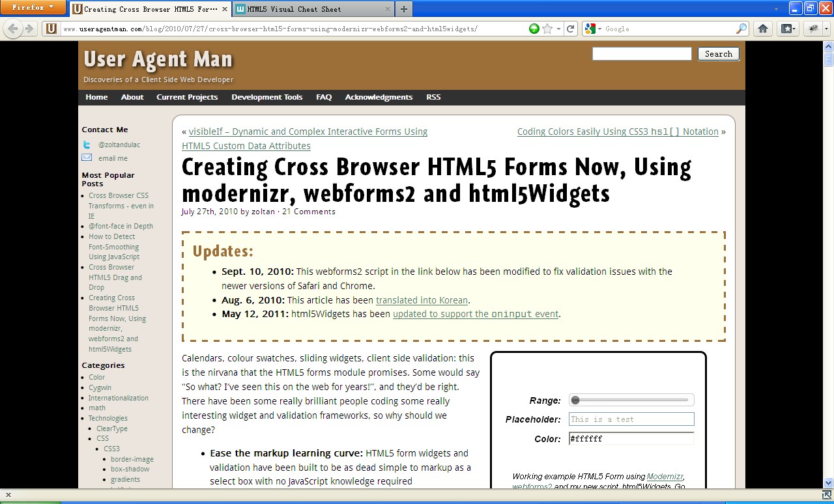The image size is (834, 504).
Task: Expand the address bar history dropdown arrow
Action: click(x=558, y=29)
